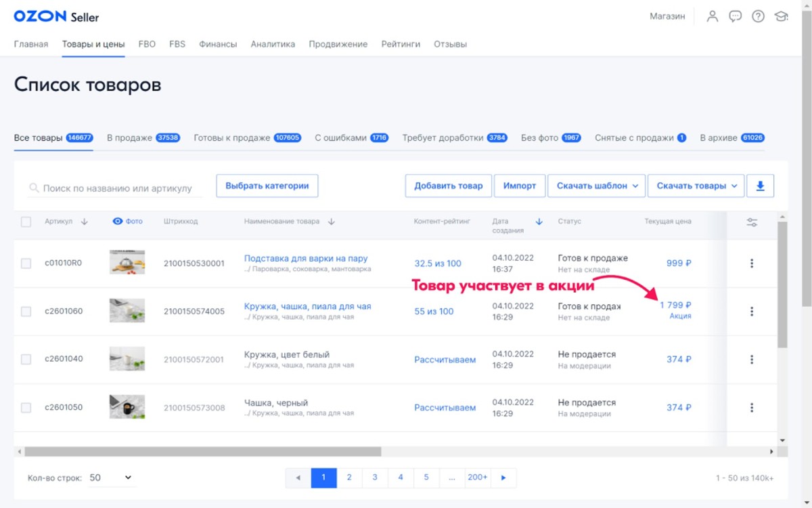Open the Аналитика menu
Viewport: 812px width, 508px height.
tap(273, 44)
